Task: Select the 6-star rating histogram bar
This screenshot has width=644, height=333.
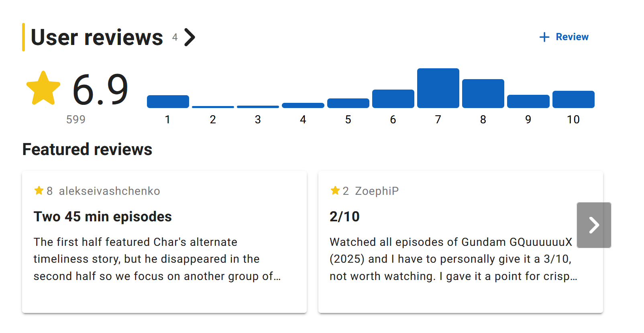Action: [393, 99]
